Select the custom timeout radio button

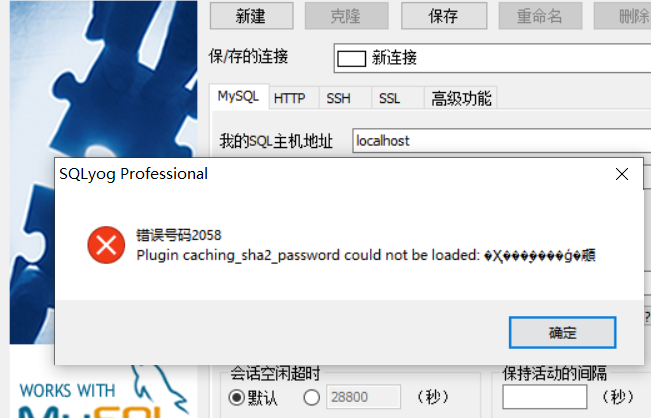click(x=311, y=398)
